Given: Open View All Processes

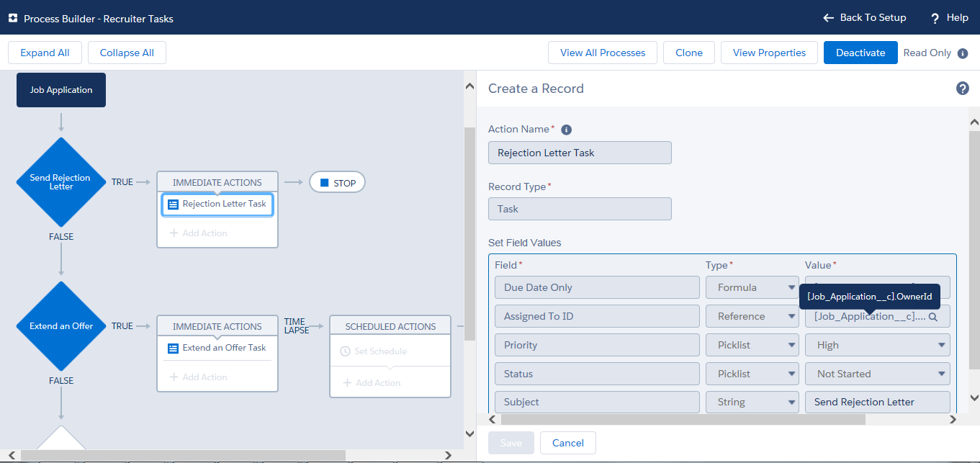Looking at the screenshot, I should click(602, 53).
